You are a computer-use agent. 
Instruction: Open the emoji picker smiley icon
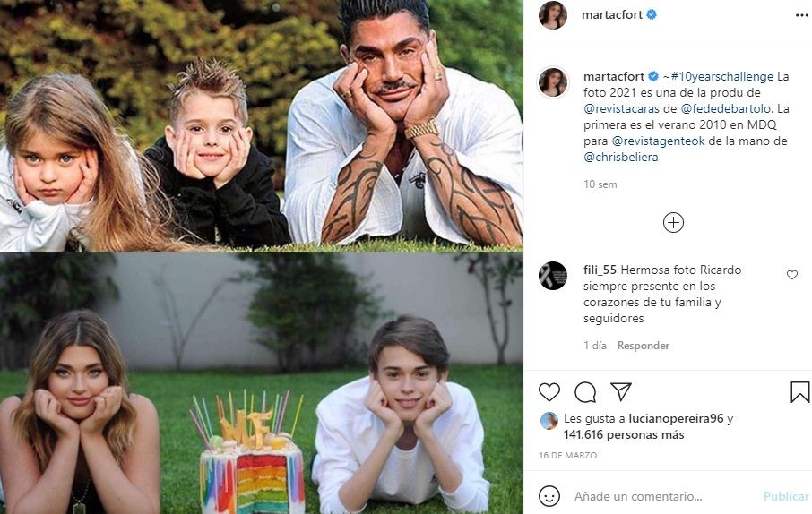tap(549, 496)
